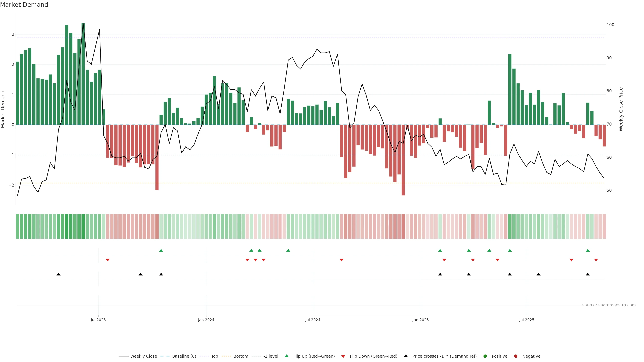Image resolution: width=644 pixels, height=362 pixels.
Task: Click the last green Flip Up marker on the right
Action: (588, 250)
